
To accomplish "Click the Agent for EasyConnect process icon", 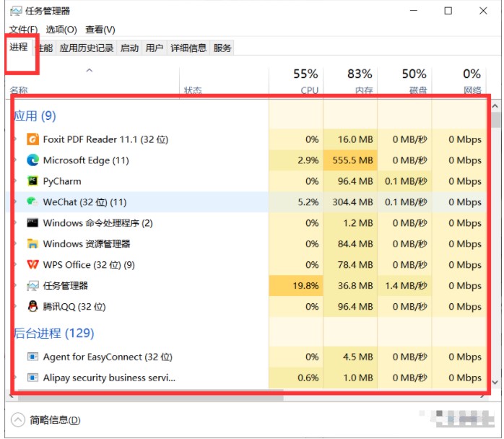I will pyautogui.click(x=32, y=357).
